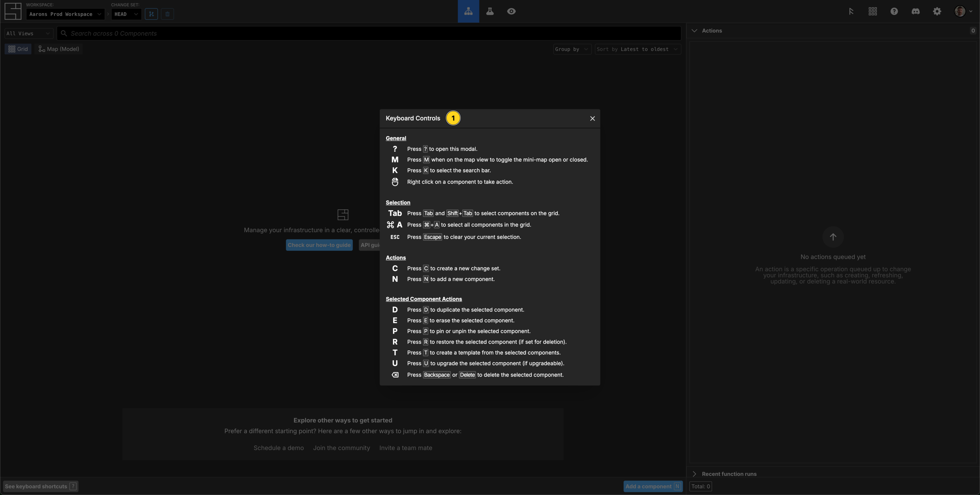Open the Customize flask icon
980x495 pixels.
click(490, 11)
